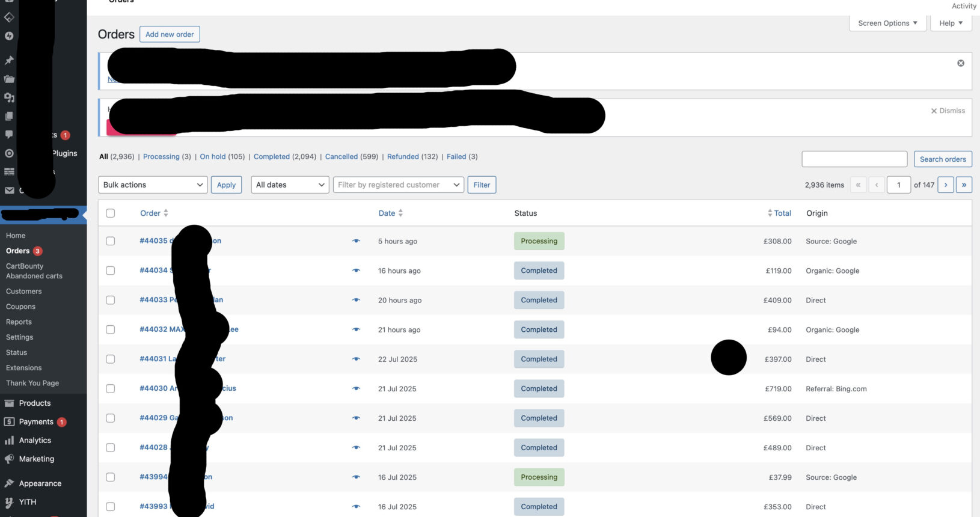Tick the select-all orders checkbox in header

[111, 213]
